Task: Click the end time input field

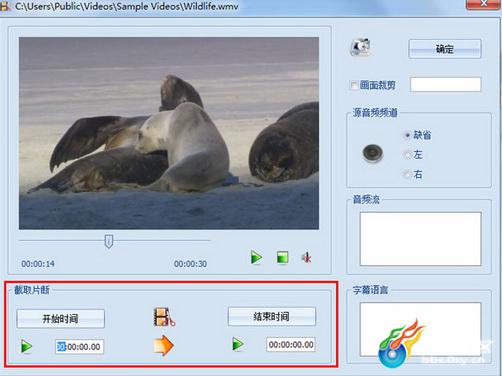Action: tap(291, 345)
